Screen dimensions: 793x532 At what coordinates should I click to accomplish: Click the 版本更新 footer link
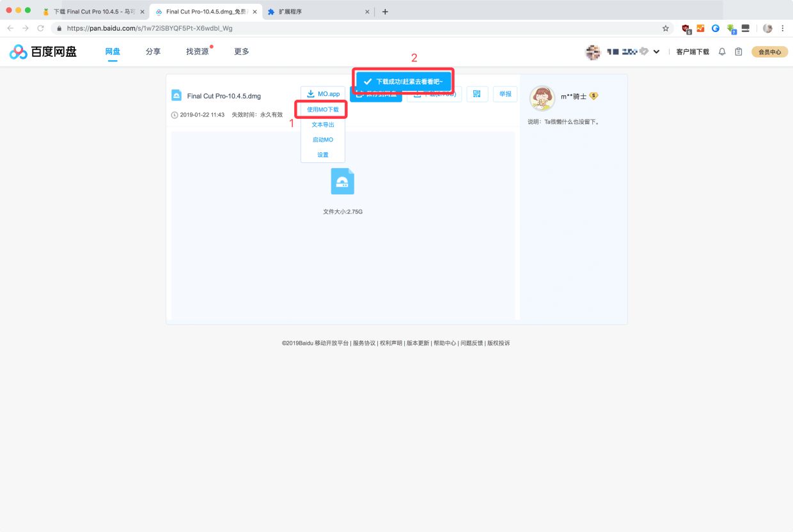(418, 343)
